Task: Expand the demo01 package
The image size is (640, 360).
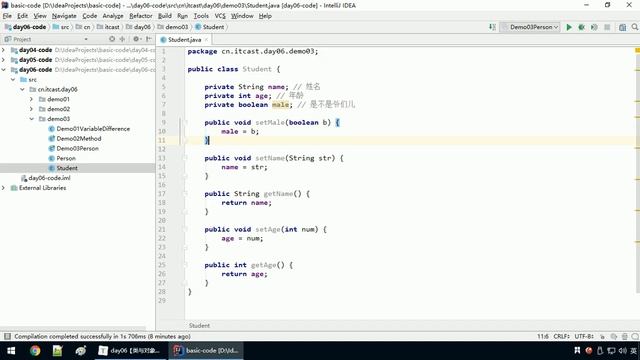Action: pos(32,99)
